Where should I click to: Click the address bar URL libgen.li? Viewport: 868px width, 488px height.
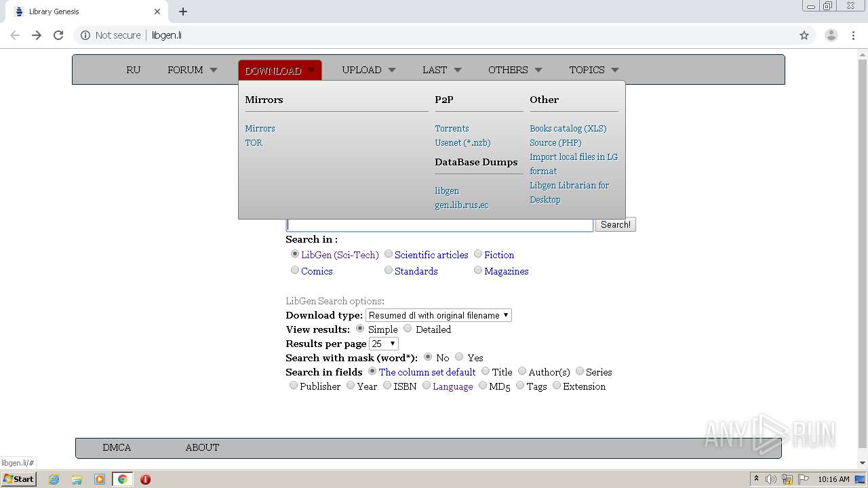(x=167, y=35)
